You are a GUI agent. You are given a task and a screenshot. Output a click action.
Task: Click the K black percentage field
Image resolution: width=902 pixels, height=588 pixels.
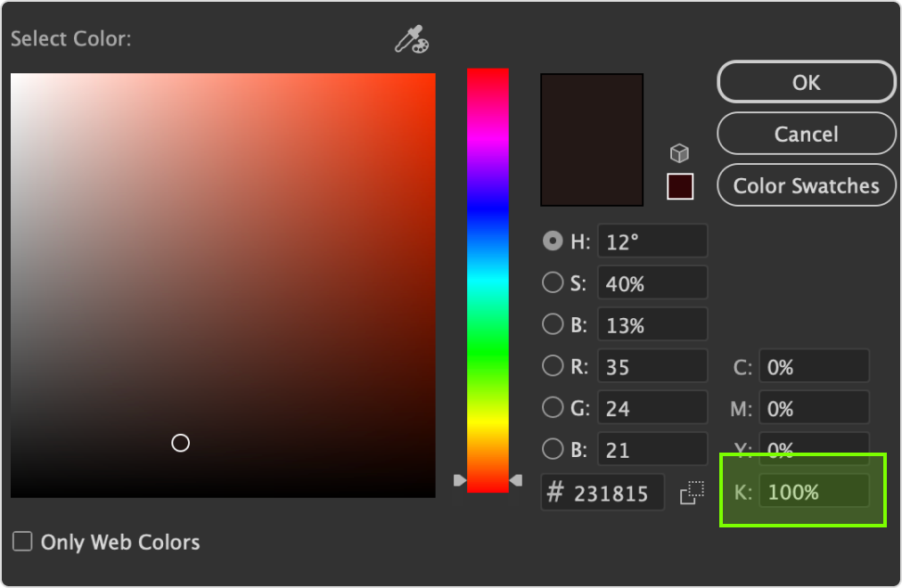click(x=813, y=491)
